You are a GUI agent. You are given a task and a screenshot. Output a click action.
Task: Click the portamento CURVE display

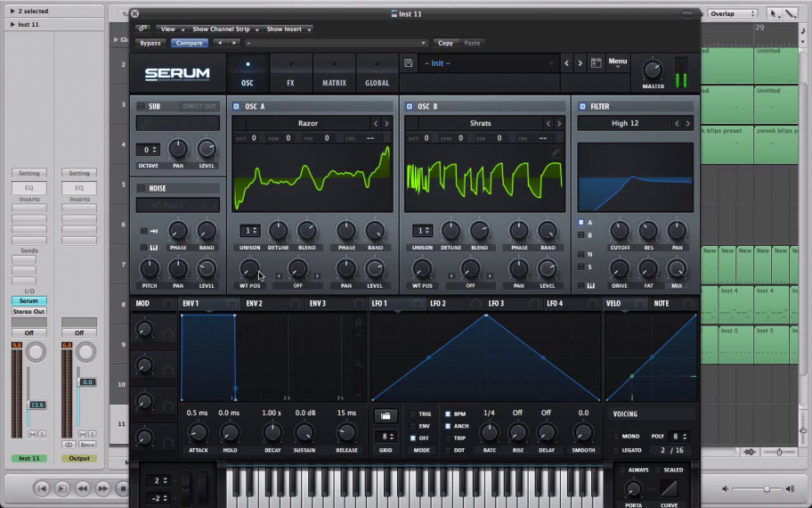coord(669,488)
